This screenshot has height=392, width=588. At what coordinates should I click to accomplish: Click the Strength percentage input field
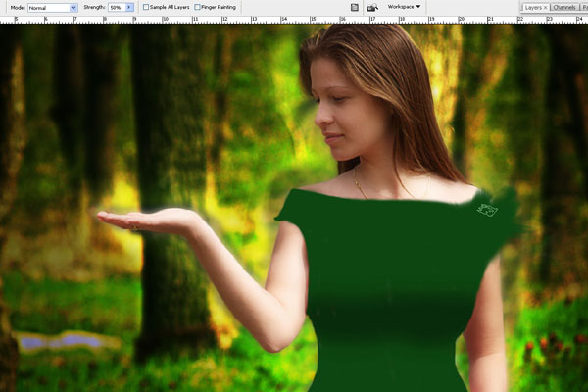115,7
